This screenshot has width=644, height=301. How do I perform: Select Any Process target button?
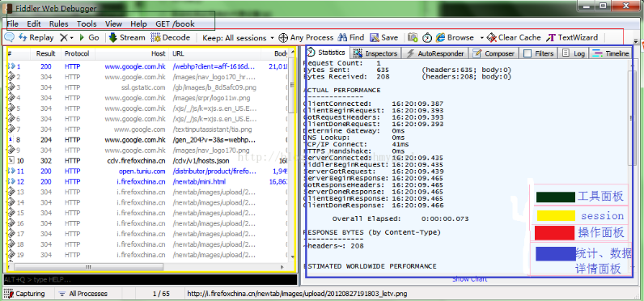tap(306, 38)
